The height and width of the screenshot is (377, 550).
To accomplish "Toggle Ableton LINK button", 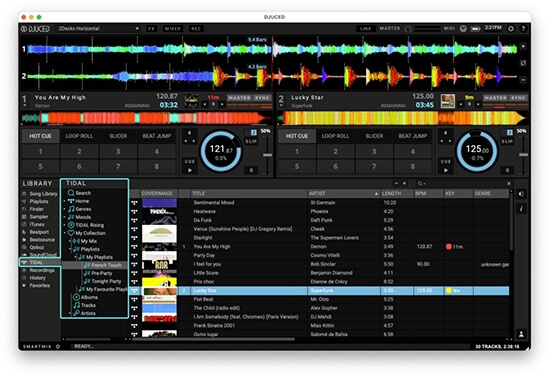I will (x=365, y=29).
